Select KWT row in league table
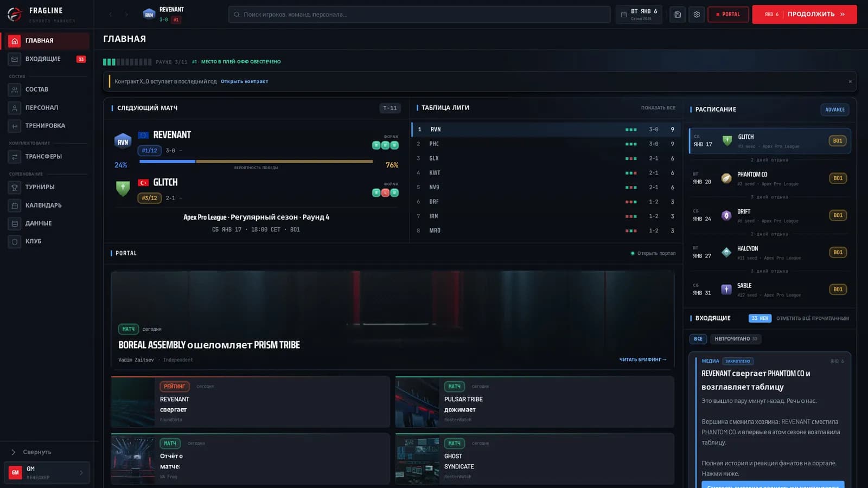Viewport: 868px width, 488px height. pos(546,173)
